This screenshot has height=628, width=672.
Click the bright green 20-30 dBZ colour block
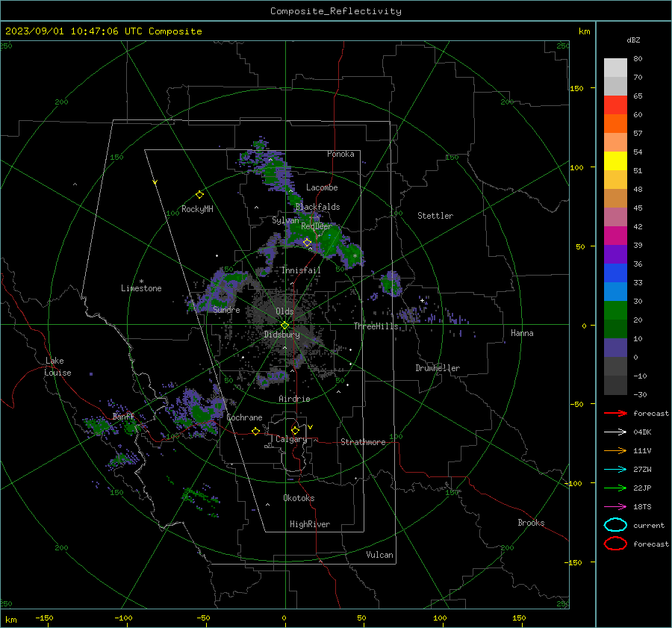(x=615, y=311)
